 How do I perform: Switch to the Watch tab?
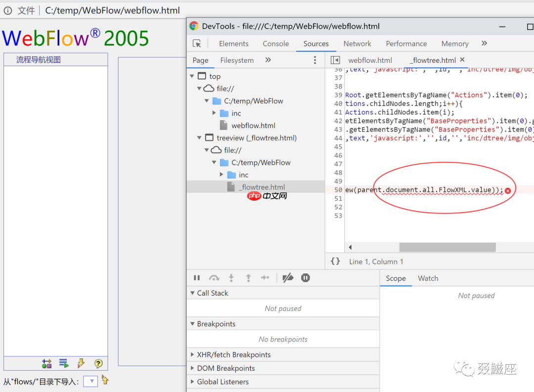click(x=428, y=278)
